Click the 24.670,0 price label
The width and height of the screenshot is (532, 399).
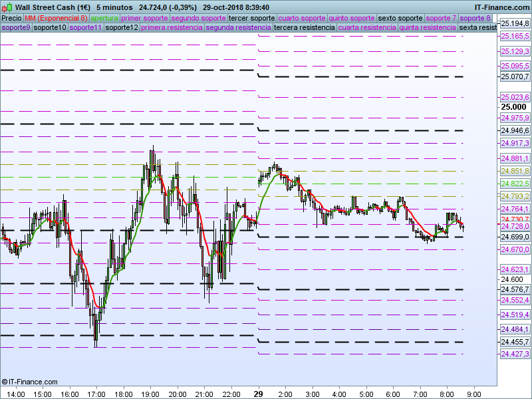(x=515, y=250)
